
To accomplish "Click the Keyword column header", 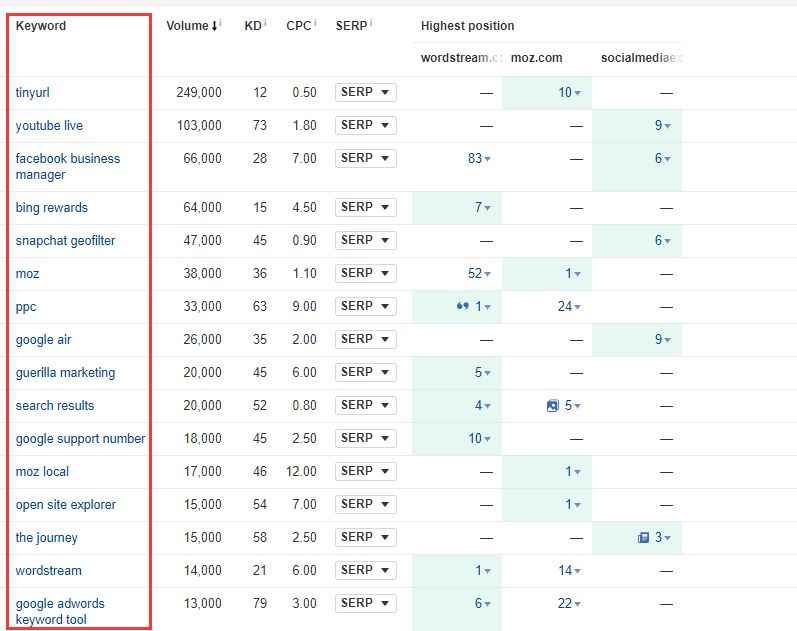I will point(41,26).
